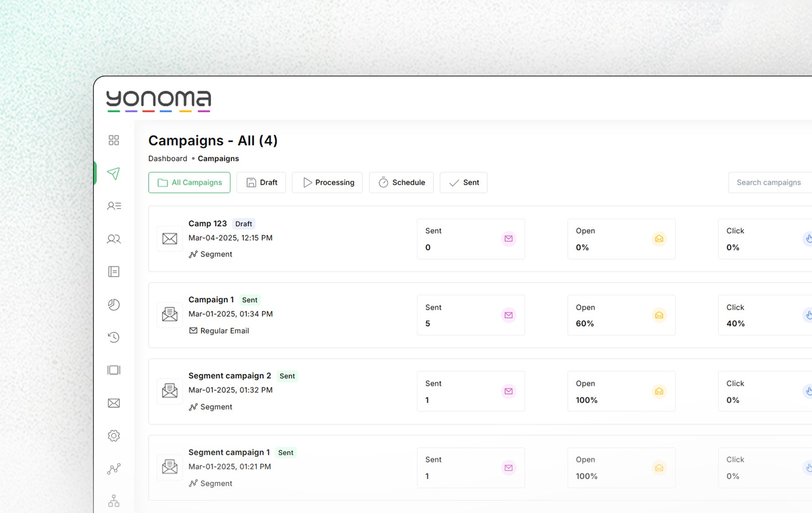Click the Yonoma logo

158,101
